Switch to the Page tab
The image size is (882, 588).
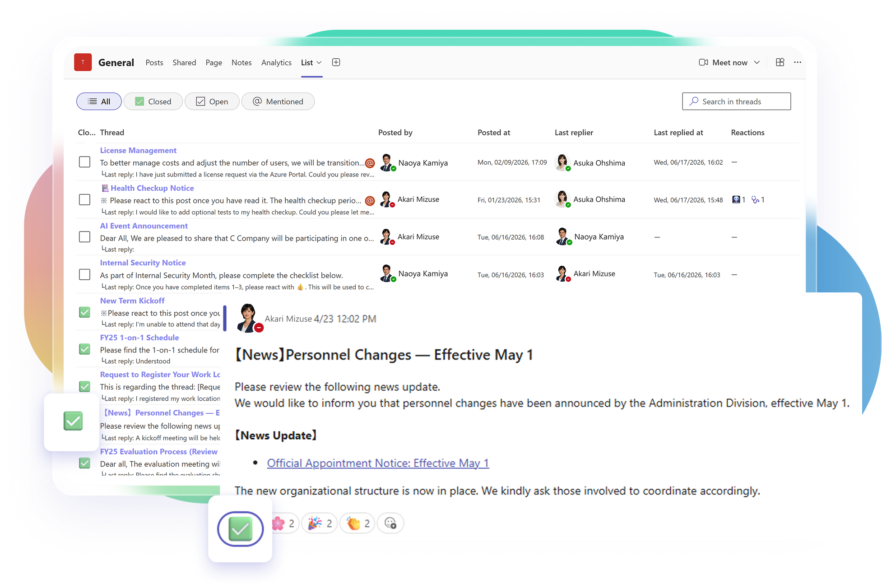tap(214, 63)
